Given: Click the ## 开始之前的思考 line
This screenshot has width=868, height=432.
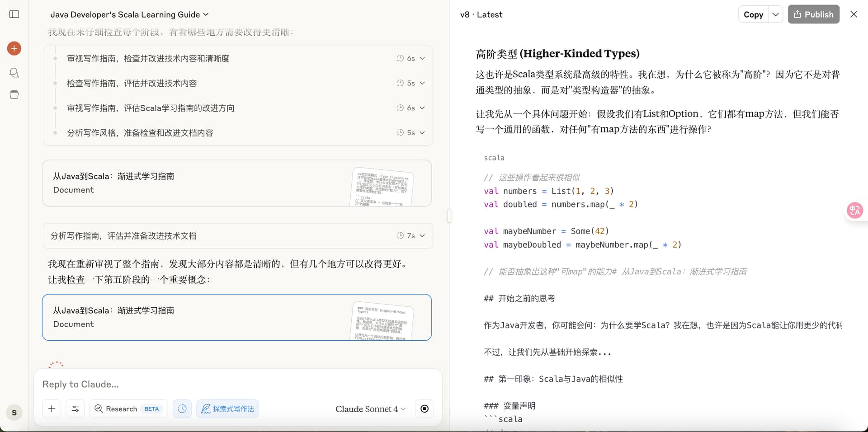Looking at the screenshot, I should (x=519, y=298).
